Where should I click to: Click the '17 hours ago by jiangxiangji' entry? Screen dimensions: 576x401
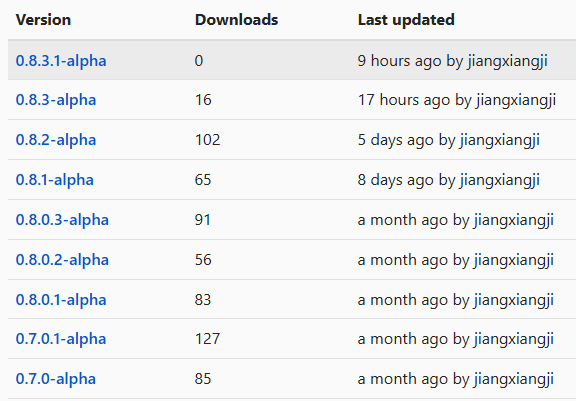(x=457, y=100)
